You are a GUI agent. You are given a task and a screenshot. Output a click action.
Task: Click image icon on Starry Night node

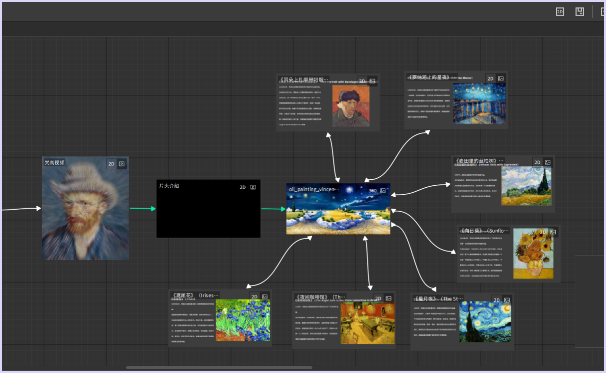[507, 299]
